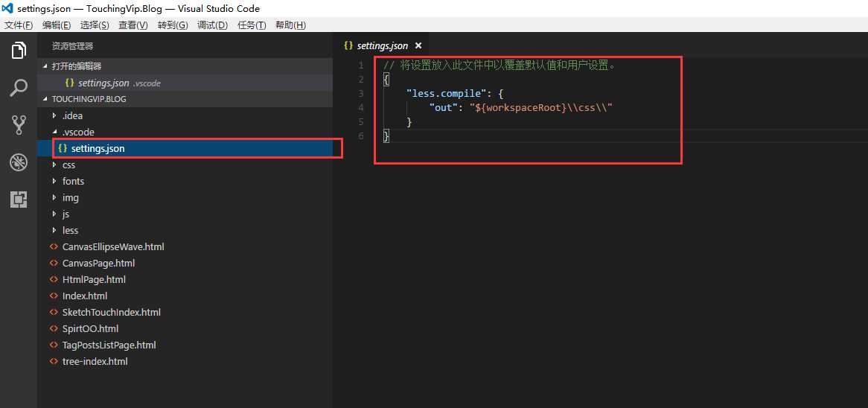The width and height of the screenshot is (868, 408).
Task: Expand the .idea folder arrow
Action: [54, 115]
